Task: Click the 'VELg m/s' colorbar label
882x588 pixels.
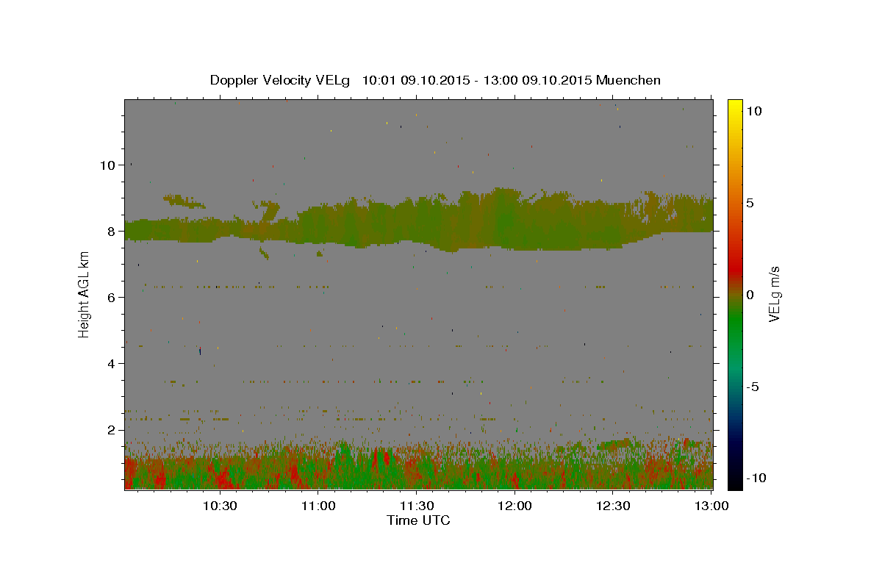Action: coord(774,295)
